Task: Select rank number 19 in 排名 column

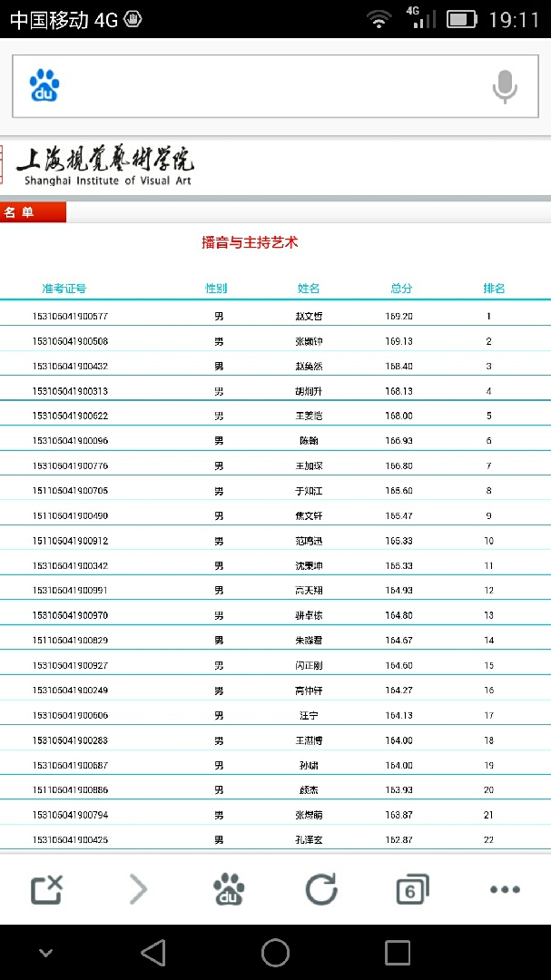Action: [x=489, y=765]
